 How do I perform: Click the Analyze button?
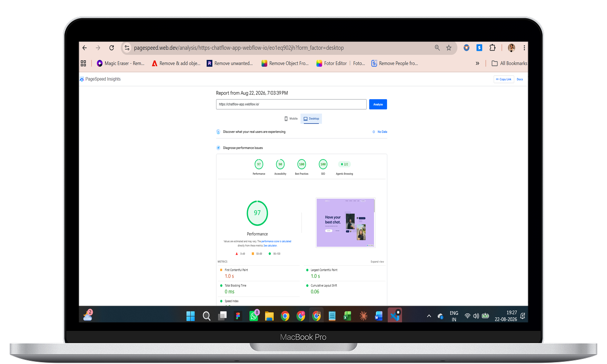coord(378,104)
